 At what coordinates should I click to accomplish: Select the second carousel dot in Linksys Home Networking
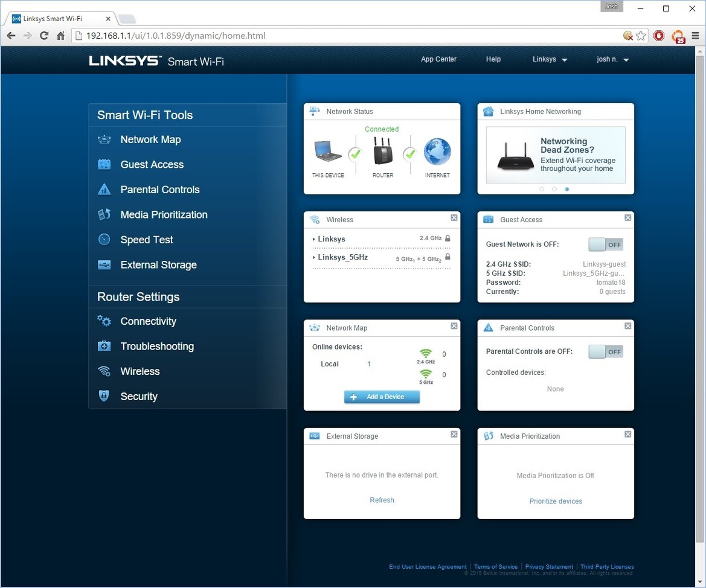pos(554,189)
